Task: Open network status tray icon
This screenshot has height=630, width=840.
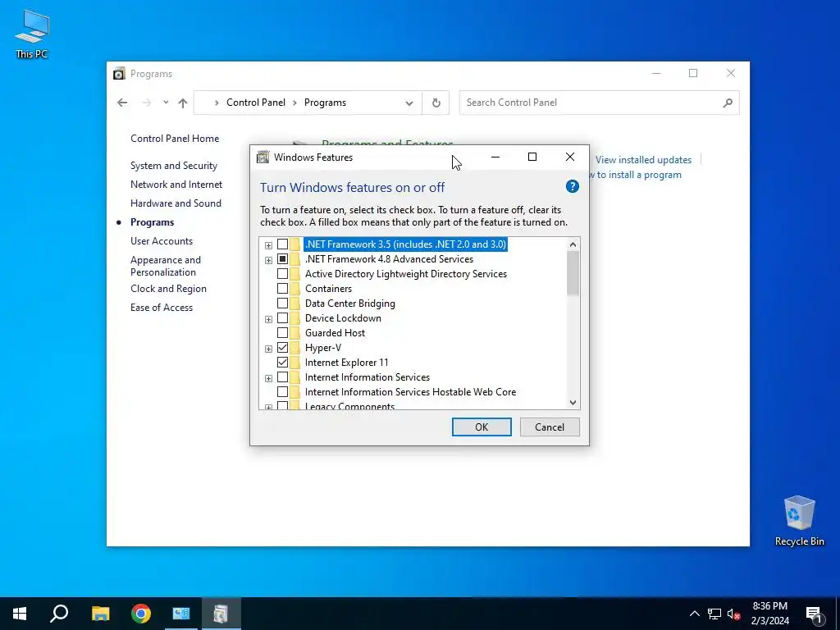Action: tap(714, 614)
